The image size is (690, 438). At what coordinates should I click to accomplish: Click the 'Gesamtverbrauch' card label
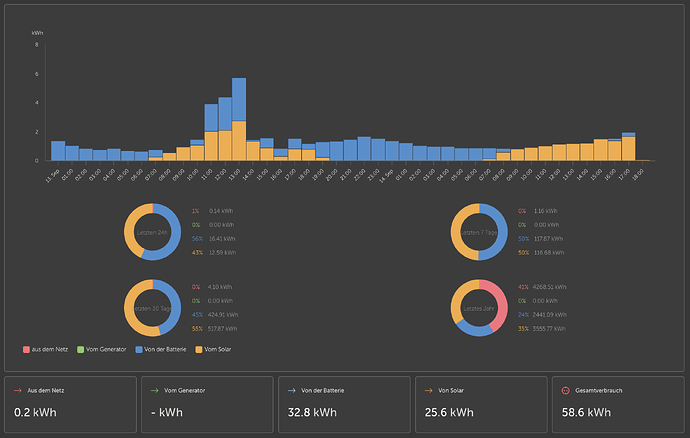598,390
